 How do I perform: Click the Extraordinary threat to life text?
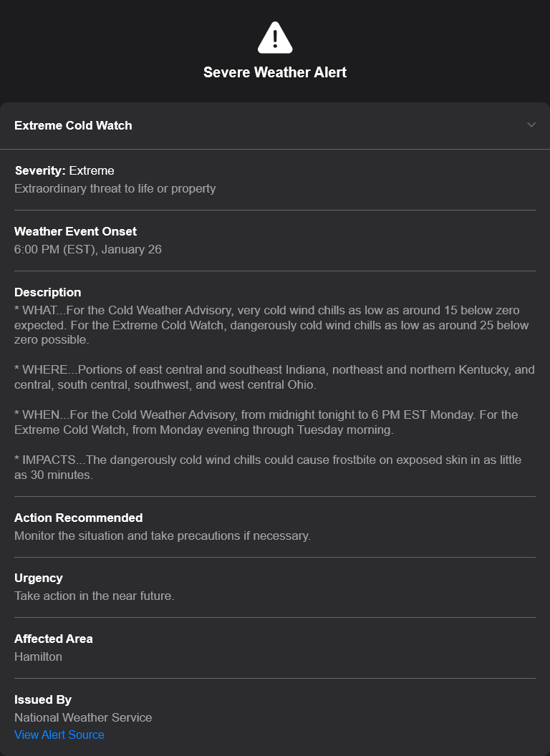coord(115,188)
